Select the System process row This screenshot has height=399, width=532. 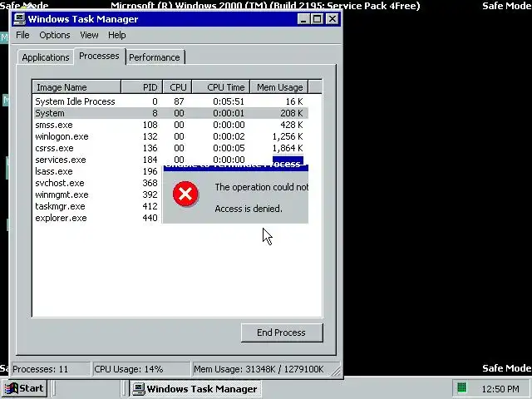tap(171, 113)
